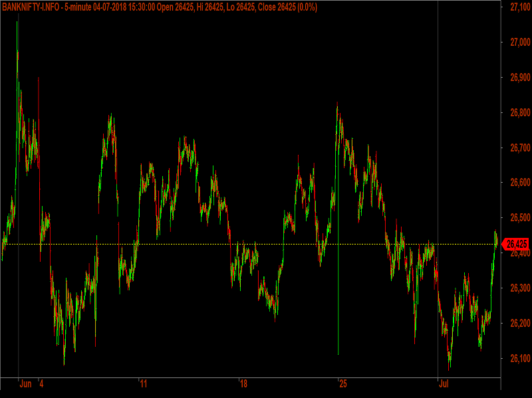This screenshot has height=398, width=532.
Task: Click the Jun date axis label
Action: (25, 384)
